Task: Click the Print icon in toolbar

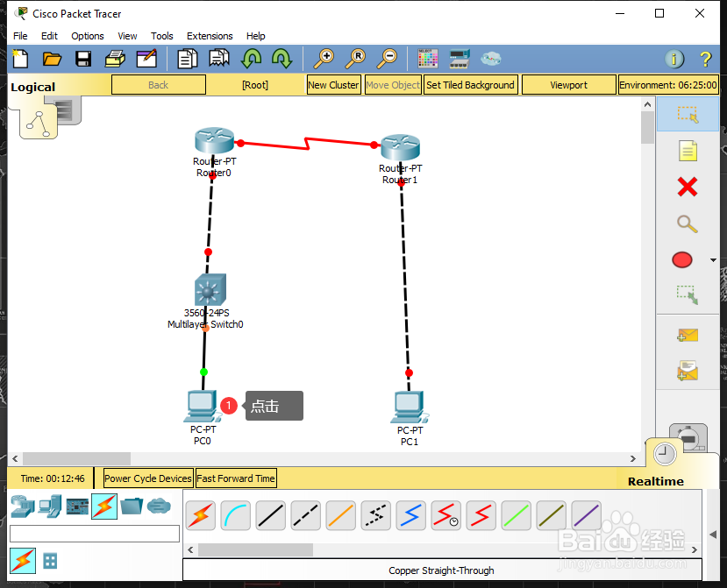Action: pos(115,59)
